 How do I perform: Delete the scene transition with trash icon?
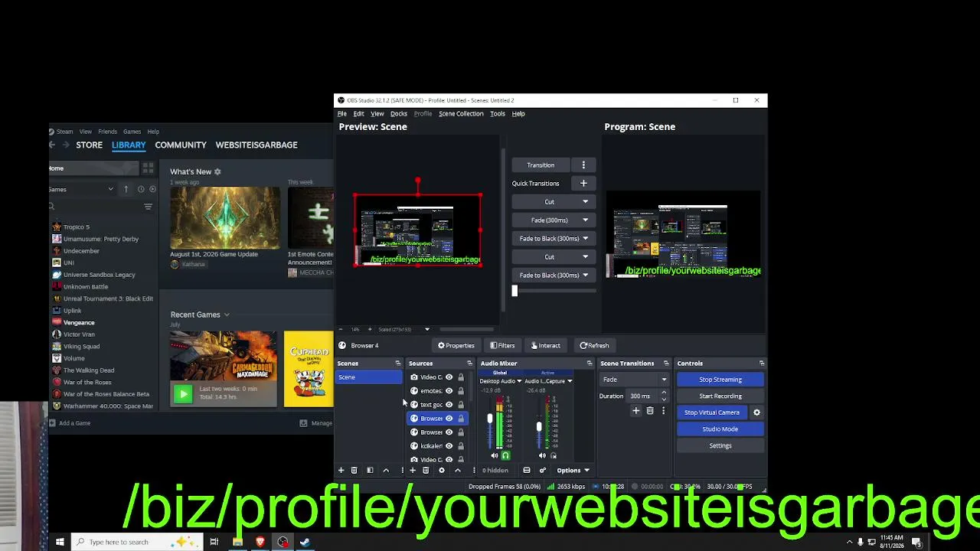(x=650, y=411)
